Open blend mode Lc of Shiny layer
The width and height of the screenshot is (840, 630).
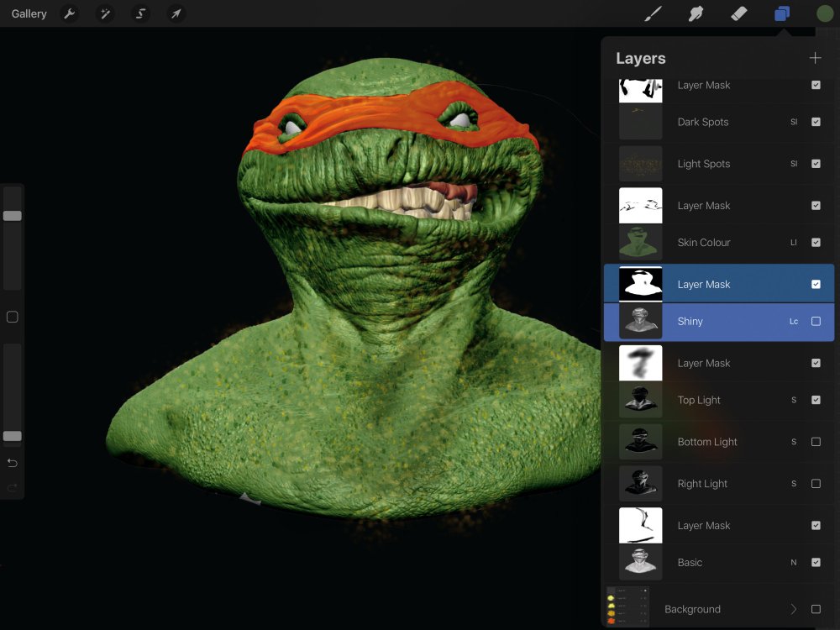(x=794, y=321)
